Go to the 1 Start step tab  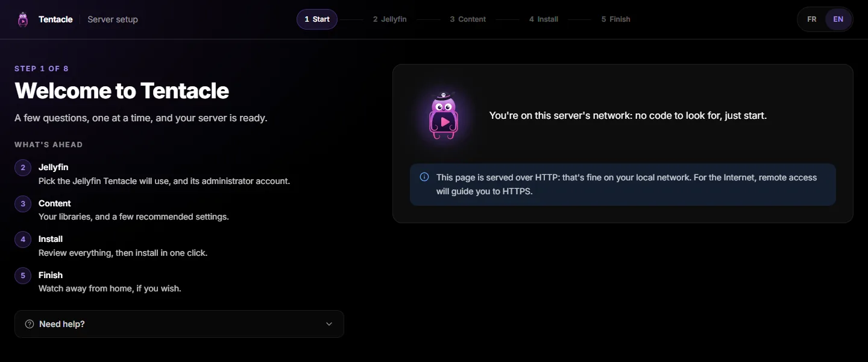click(x=317, y=19)
